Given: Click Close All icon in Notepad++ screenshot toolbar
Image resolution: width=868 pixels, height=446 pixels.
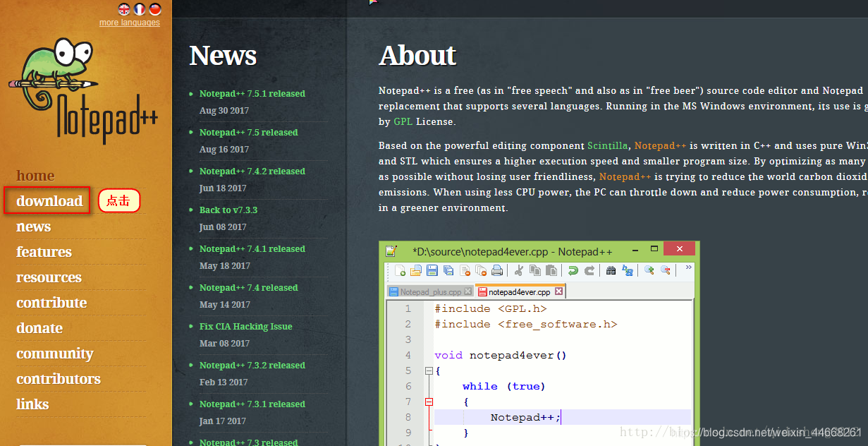Looking at the screenshot, I should tap(481, 270).
